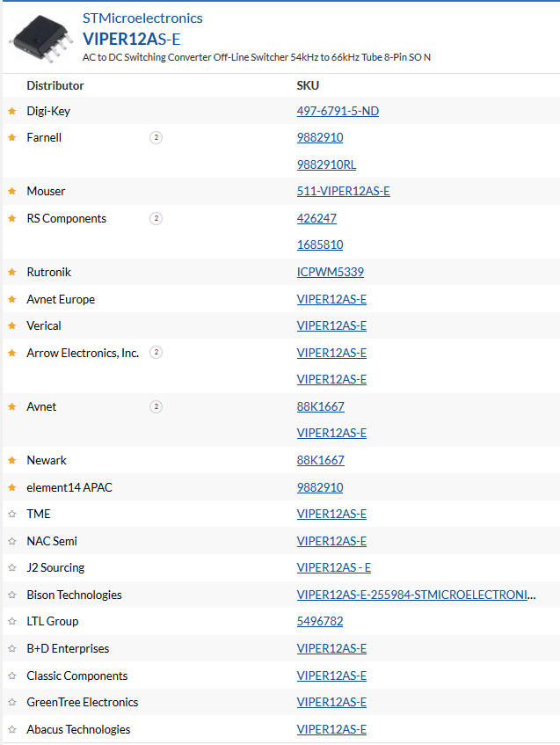
Task: Click the 2 count badge beside Farnell
Action: (156, 138)
